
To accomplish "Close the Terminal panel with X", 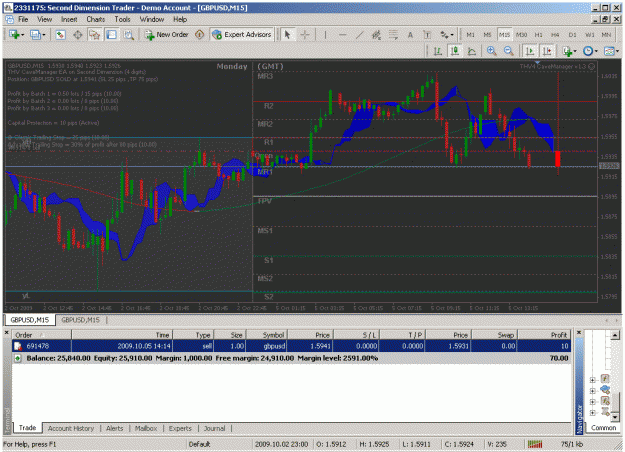I will pyautogui.click(x=6, y=332).
